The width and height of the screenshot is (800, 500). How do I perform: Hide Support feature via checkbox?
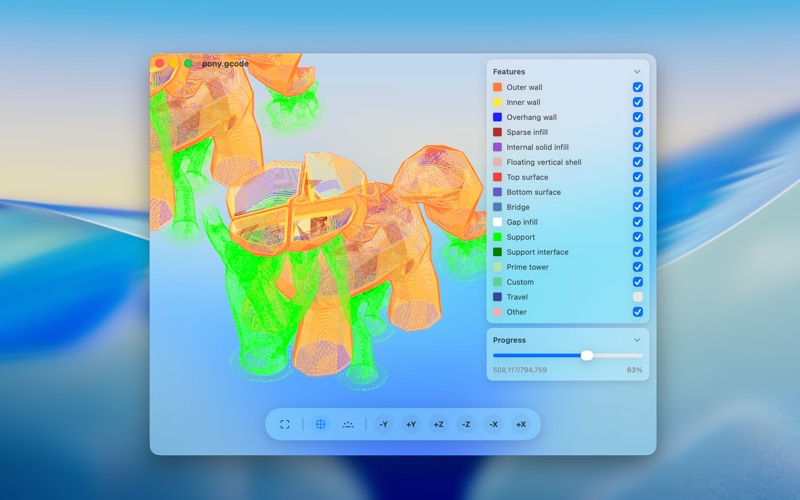click(638, 237)
